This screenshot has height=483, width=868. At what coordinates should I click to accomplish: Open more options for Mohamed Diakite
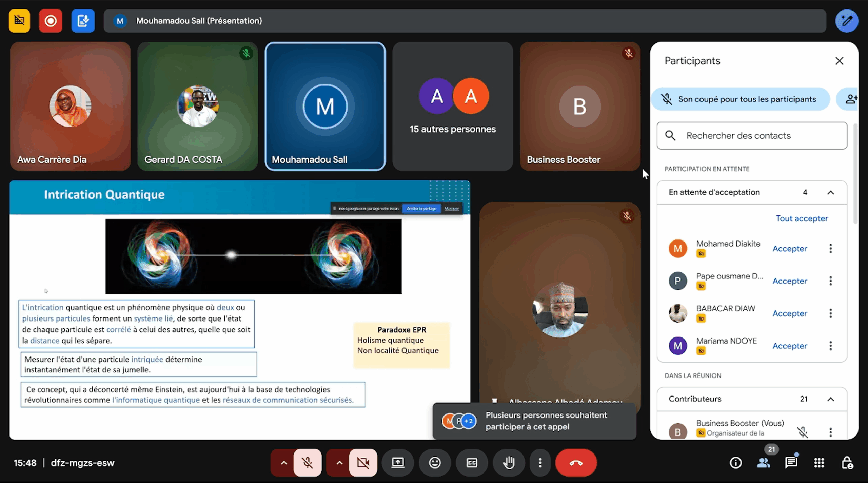click(830, 249)
